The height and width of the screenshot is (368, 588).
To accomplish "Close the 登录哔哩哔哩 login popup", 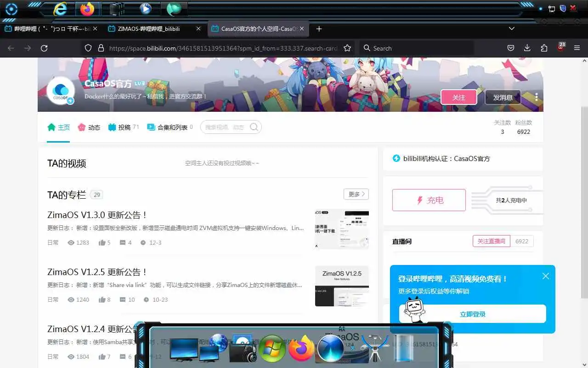I will pyautogui.click(x=545, y=276).
